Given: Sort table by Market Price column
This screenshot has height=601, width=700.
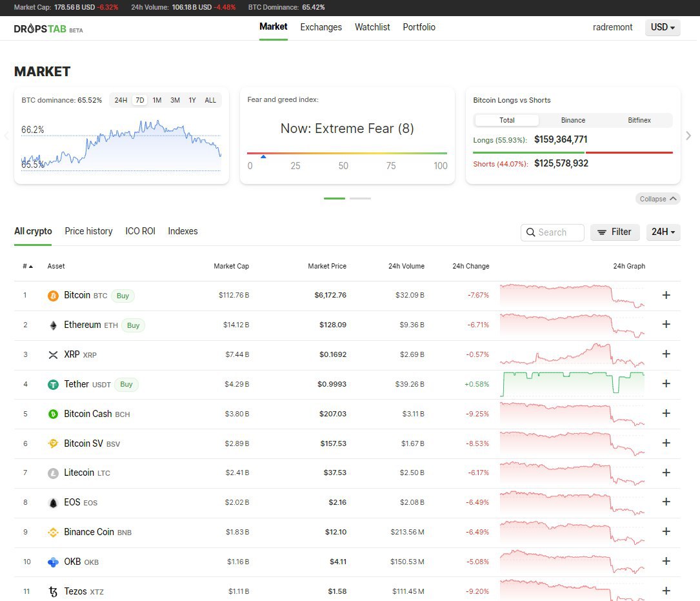Looking at the screenshot, I should click(x=327, y=267).
